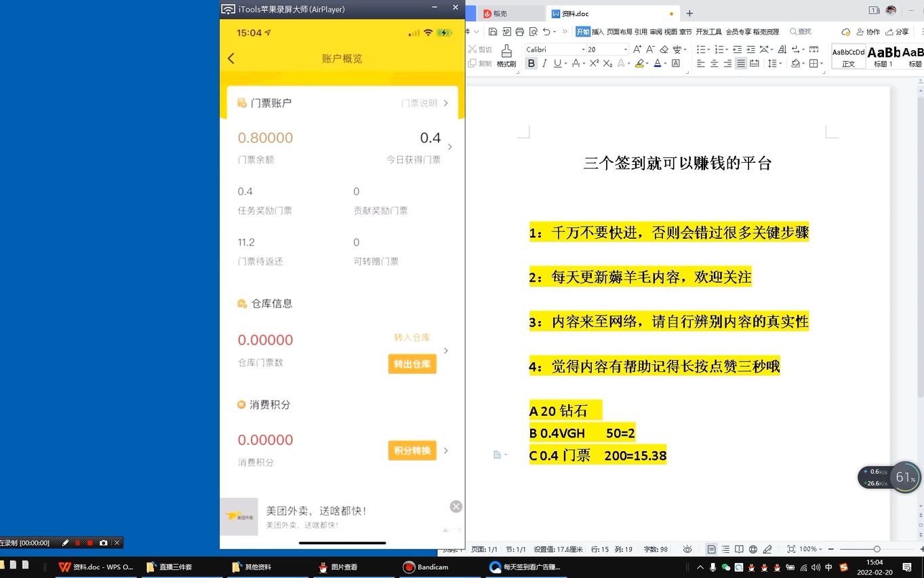Toggle justified alignment

(741, 63)
